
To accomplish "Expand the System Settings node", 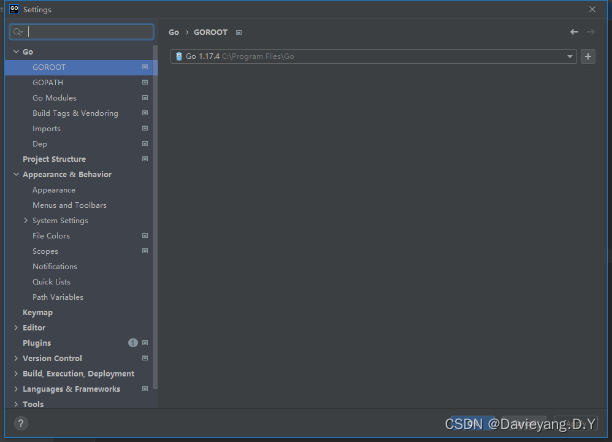I will 26,221.
